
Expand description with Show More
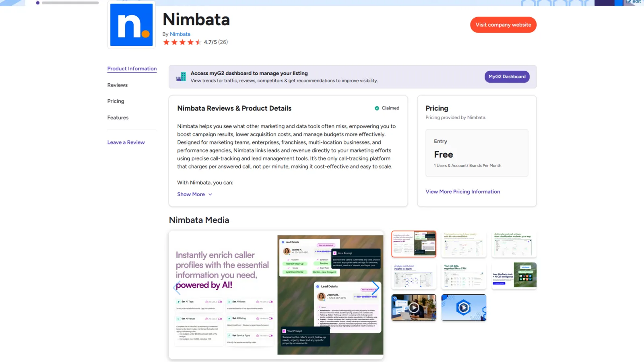point(195,194)
